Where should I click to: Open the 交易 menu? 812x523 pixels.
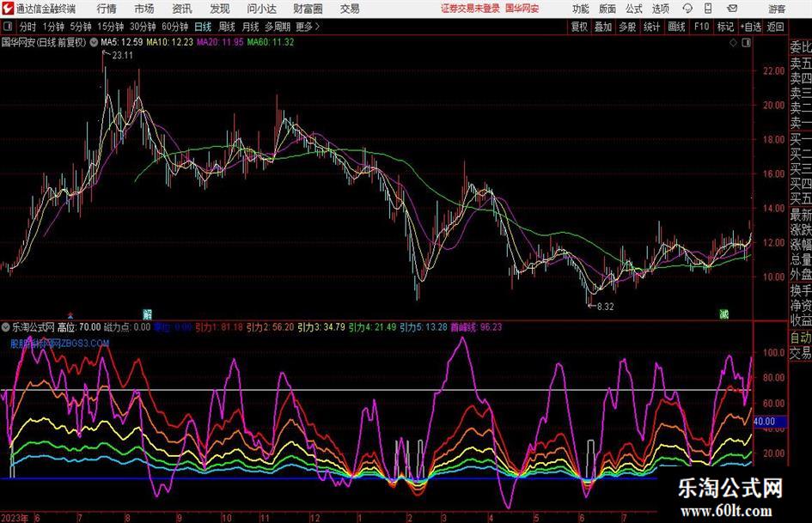tap(350, 9)
